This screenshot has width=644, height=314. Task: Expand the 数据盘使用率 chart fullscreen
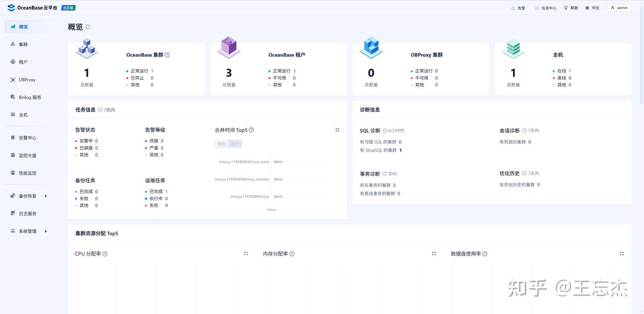622,254
